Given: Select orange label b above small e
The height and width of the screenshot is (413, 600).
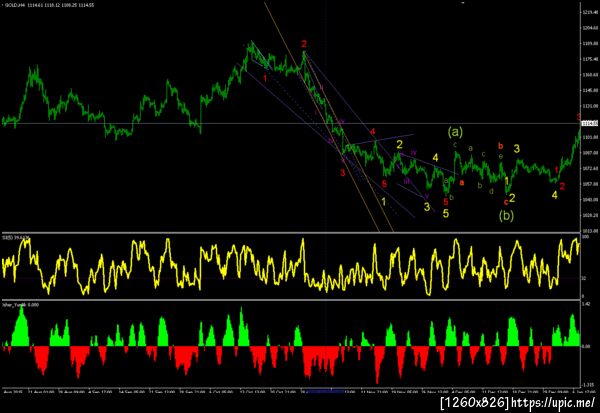Looking at the screenshot, I should pos(501,146).
